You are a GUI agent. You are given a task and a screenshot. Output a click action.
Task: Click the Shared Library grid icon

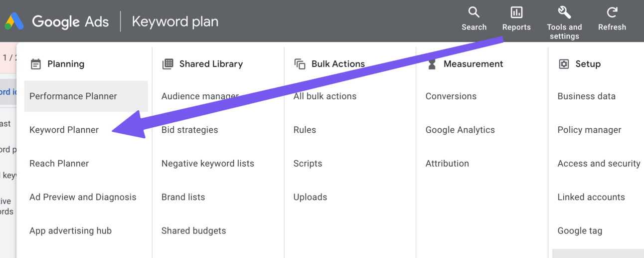click(168, 64)
